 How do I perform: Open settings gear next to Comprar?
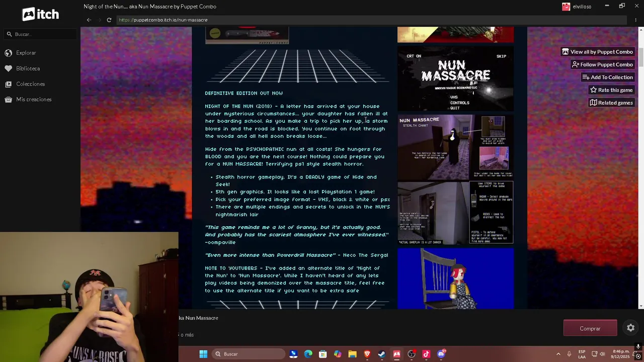click(x=630, y=328)
